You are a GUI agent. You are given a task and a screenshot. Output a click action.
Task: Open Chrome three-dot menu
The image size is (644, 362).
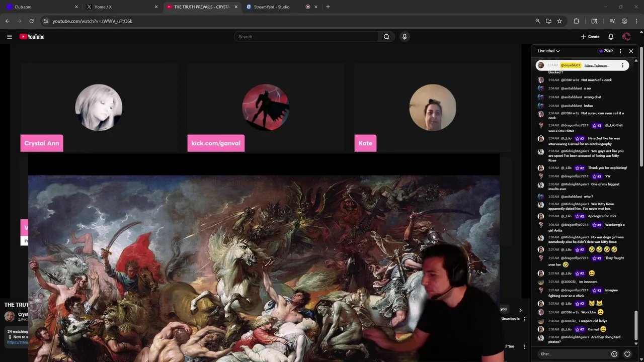636,21
